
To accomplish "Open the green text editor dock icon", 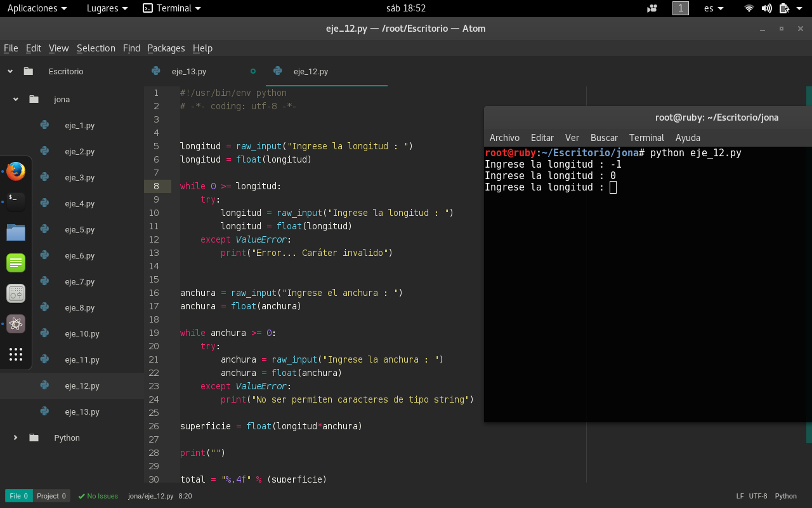I will tap(16, 263).
